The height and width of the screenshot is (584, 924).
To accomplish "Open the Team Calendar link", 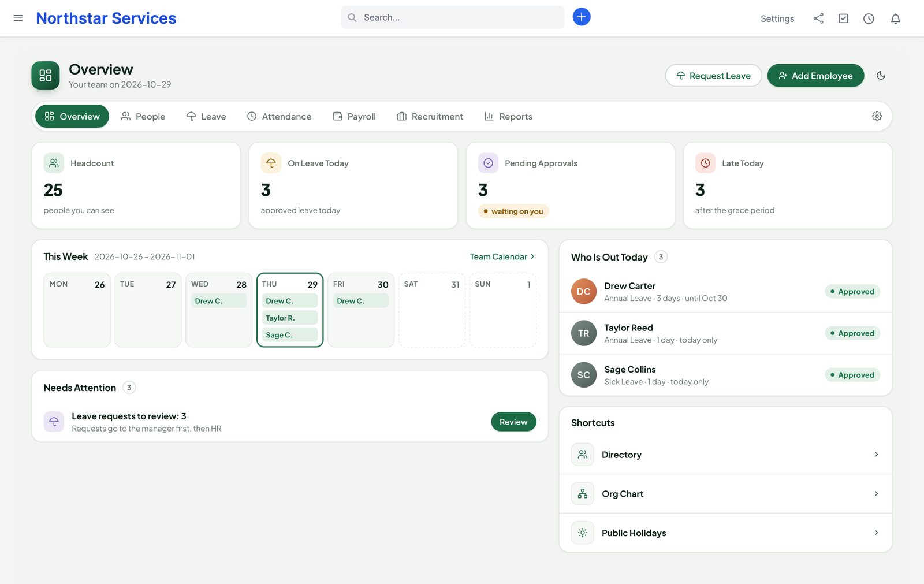I will click(x=502, y=256).
